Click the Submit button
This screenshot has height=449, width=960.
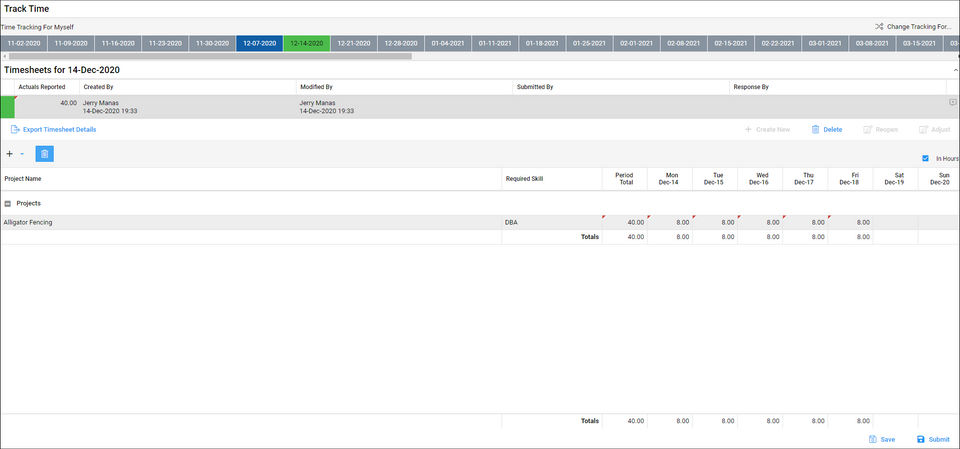point(933,439)
